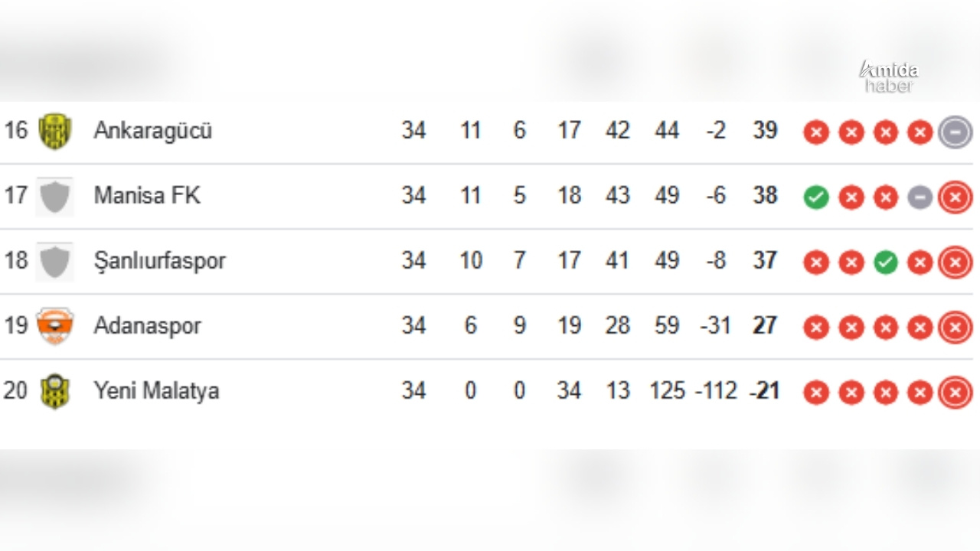Click the Manisa FK shield placeholder logo
Screen dimensions: 980x551
click(x=55, y=196)
